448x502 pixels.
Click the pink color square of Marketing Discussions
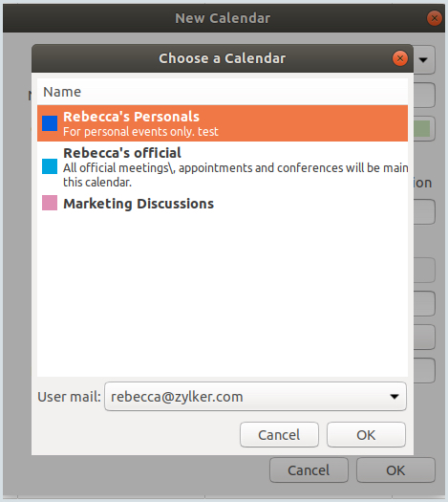click(x=50, y=203)
